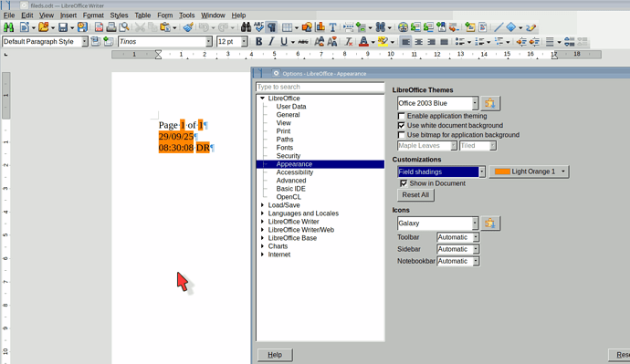Open the Light Orange 1 color picker
Screen dimensions: 630x364
tap(529, 172)
